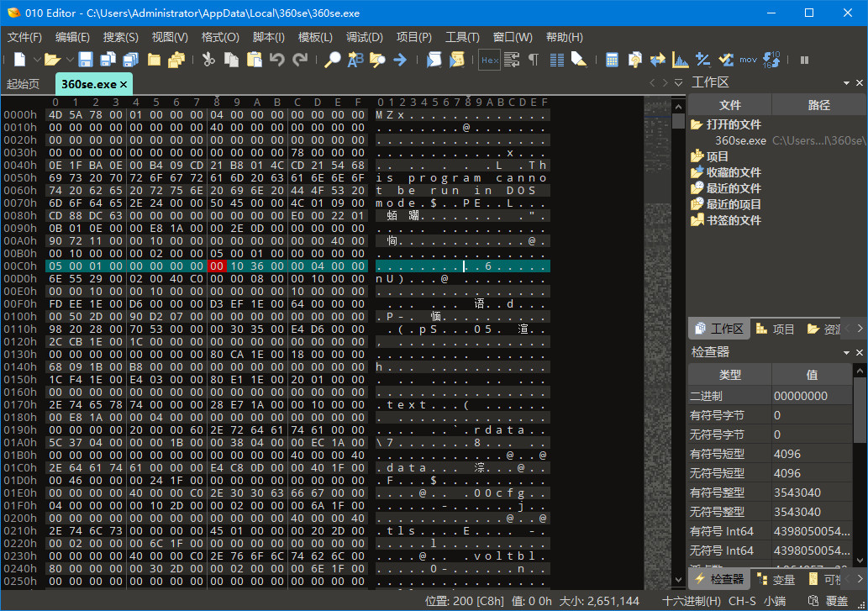Click the hex editor vertical scrollbar thumb

679,121
